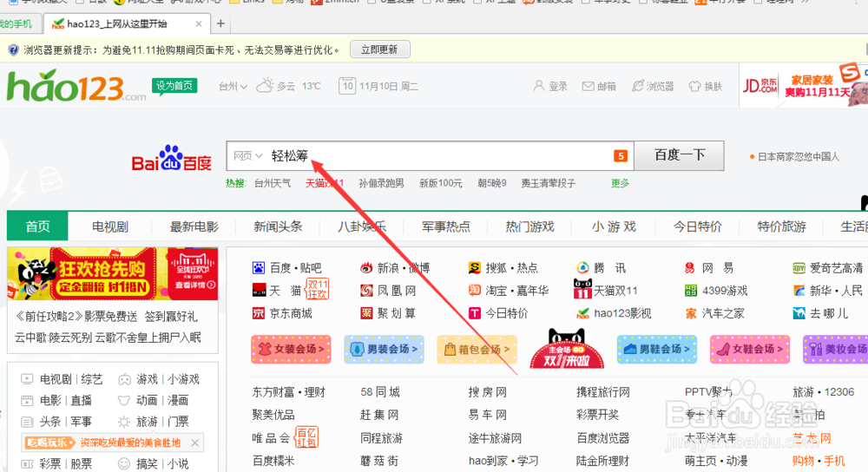Click the 登录 login person icon
The image size is (868, 472).
538,86
